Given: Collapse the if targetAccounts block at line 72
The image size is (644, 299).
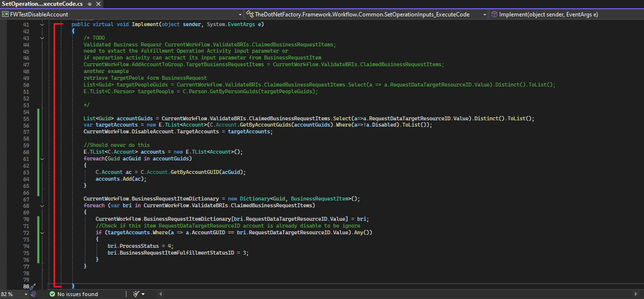Looking at the screenshot, I should pos(42,232).
